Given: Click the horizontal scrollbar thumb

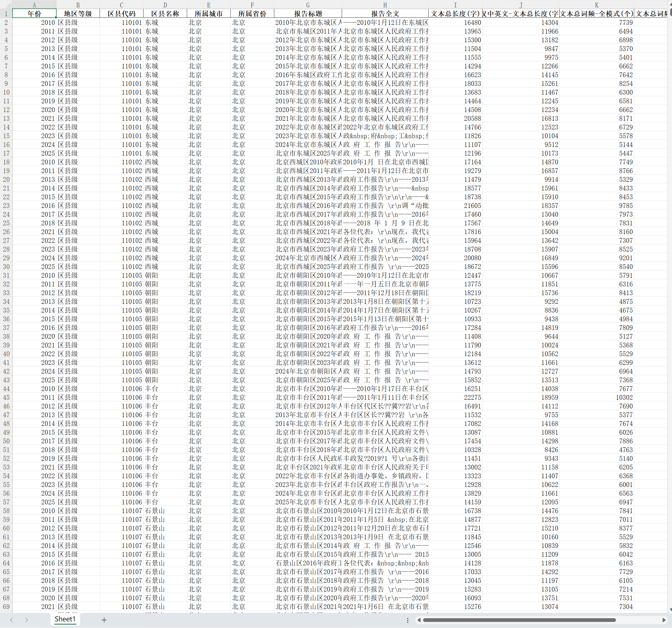Looking at the screenshot, I should coord(519,620).
